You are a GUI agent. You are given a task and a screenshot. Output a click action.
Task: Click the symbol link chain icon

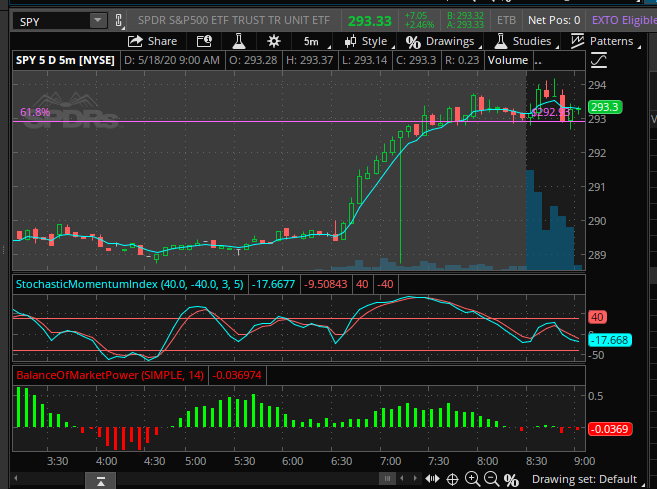coord(119,21)
